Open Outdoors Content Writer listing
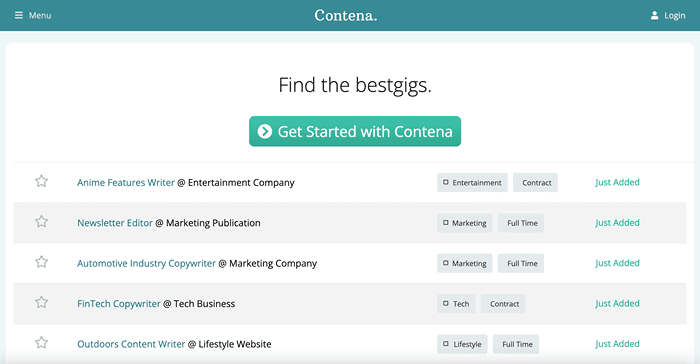The width and height of the screenshot is (700, 364). [x=131, y=344]
